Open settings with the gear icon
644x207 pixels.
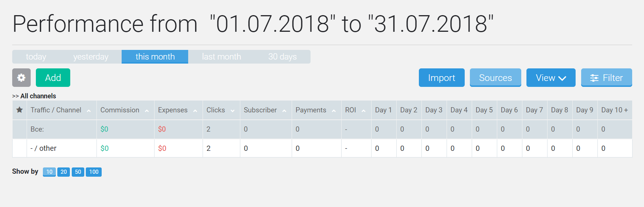tap(21, 78)
